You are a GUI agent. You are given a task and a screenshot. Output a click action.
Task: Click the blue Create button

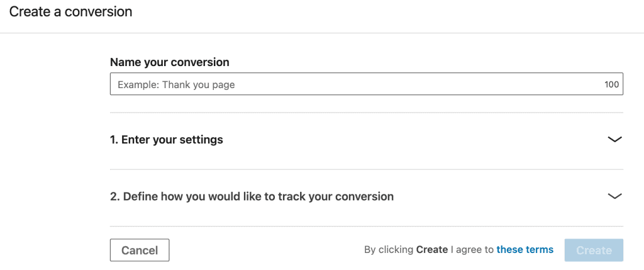coord(594,250)
